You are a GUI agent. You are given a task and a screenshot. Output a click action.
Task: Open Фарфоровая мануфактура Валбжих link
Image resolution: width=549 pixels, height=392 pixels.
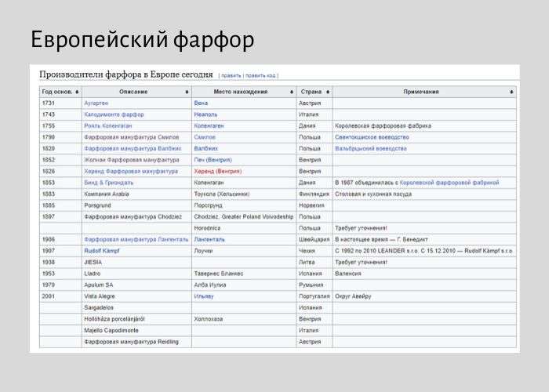(133, 148)
